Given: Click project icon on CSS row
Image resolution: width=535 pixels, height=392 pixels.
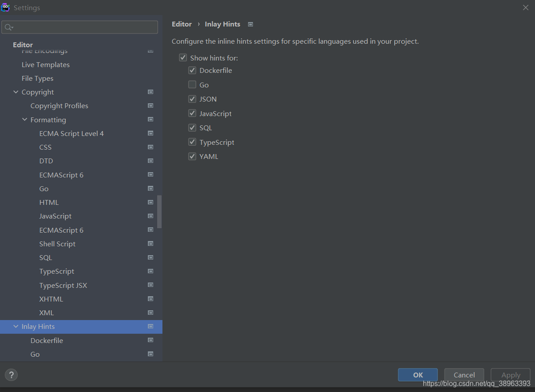Looking at the screenshot, I should (x=151, y=147).
